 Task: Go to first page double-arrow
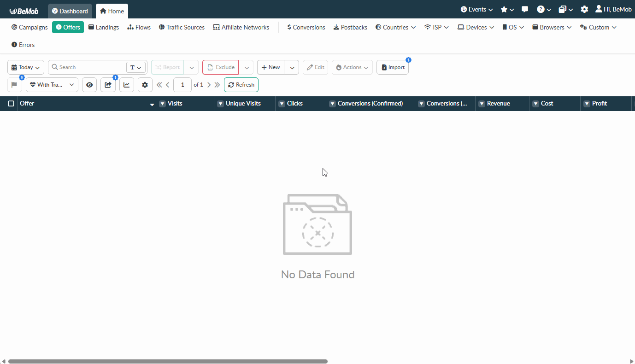click(x=159, y=85)
